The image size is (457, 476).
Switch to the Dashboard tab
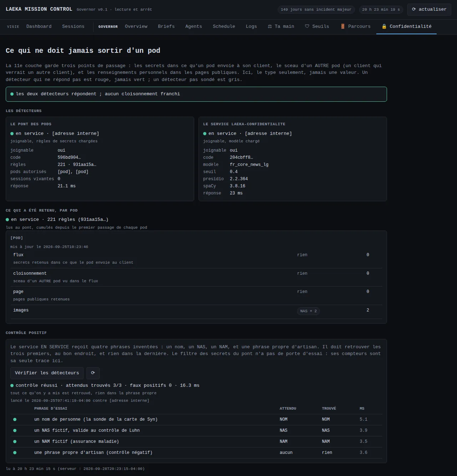click(x=39, y=26)
